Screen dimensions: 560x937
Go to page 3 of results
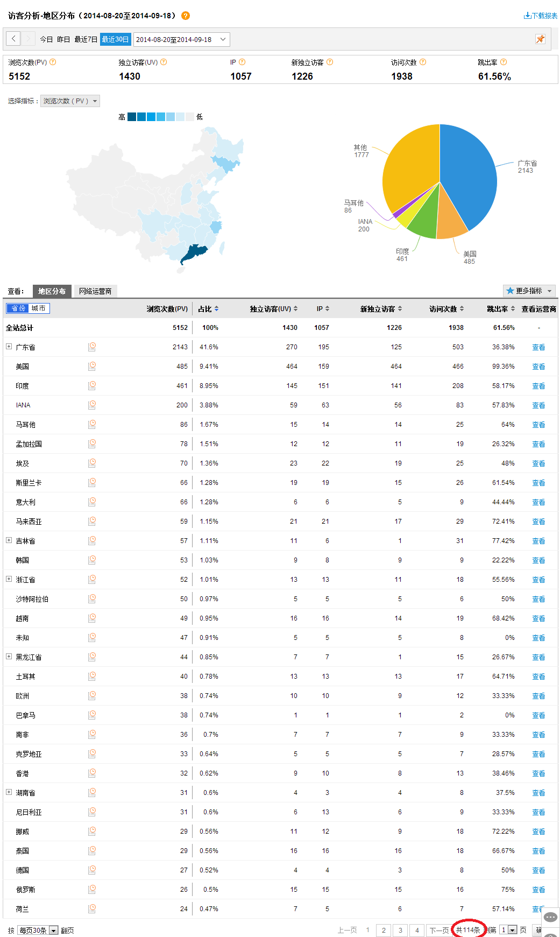click(x=400, y=930)
